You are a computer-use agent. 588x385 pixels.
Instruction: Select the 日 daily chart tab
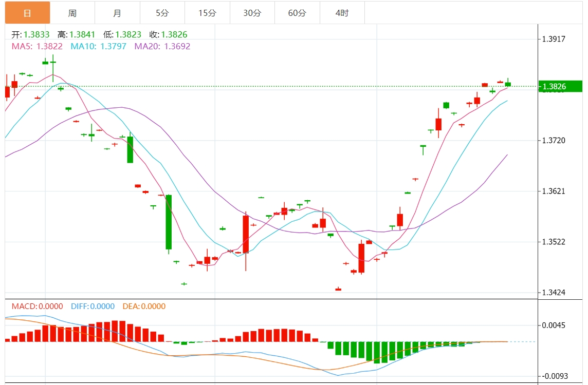pos(28,13)
